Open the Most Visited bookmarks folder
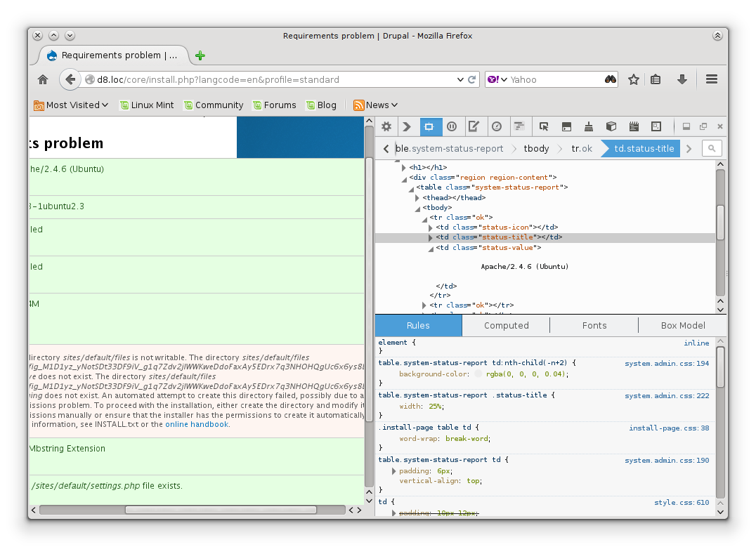Viewport: 756px width, 547px height. (71, 105)
